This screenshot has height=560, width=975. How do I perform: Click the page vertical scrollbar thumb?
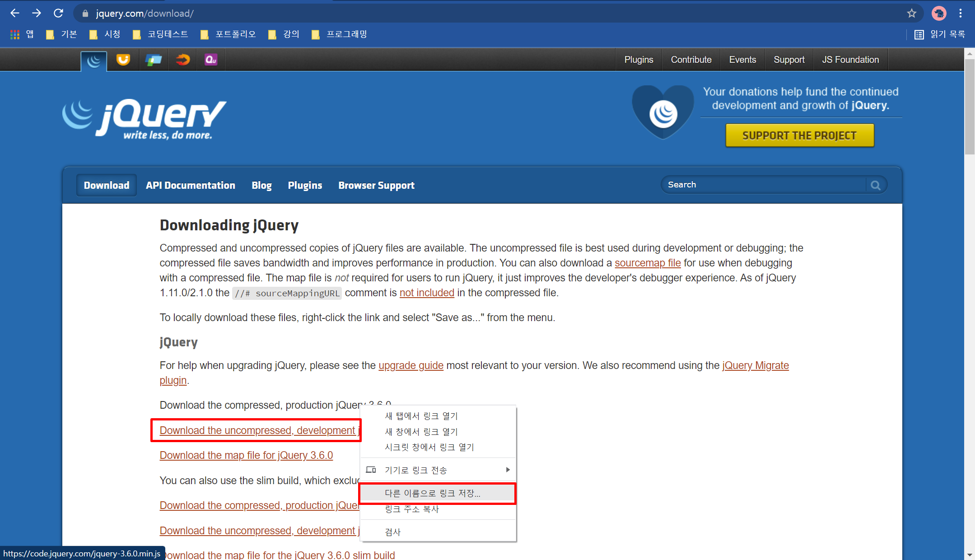click(x=970, y=106)
